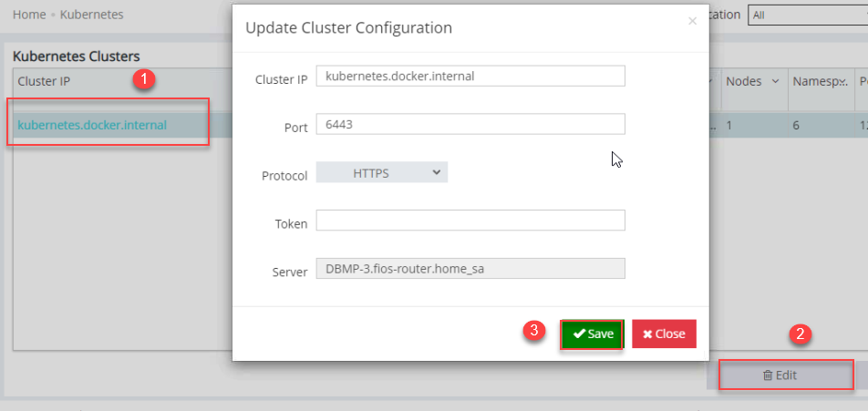Image resolution: width=868 pixels, height=411 pixels.
Task: Go to Home in the breadcrumb
Action: (x=29, y=15)
